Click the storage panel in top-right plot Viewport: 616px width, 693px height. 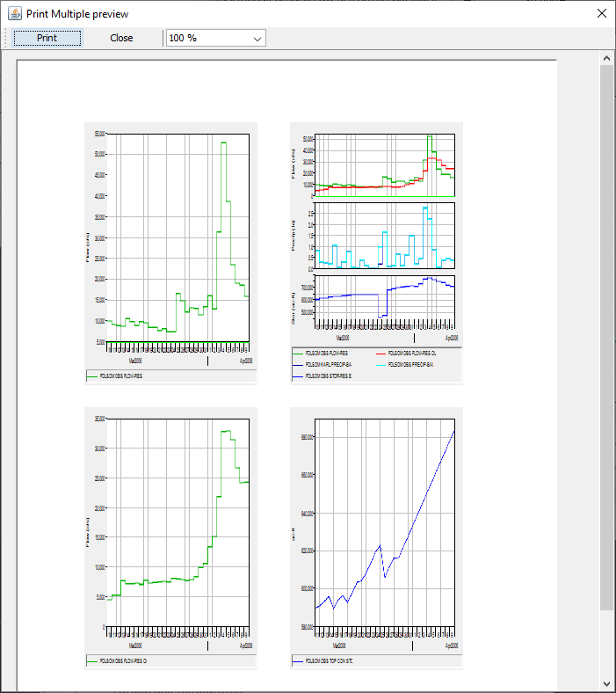385,301
